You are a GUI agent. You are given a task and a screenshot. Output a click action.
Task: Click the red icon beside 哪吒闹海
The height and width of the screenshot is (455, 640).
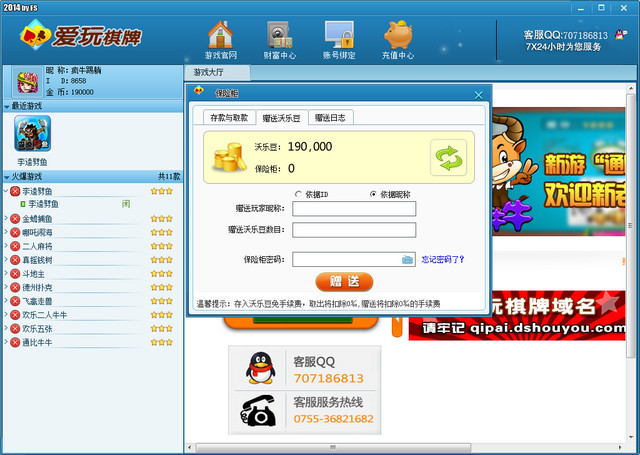[x=15, y=233]
